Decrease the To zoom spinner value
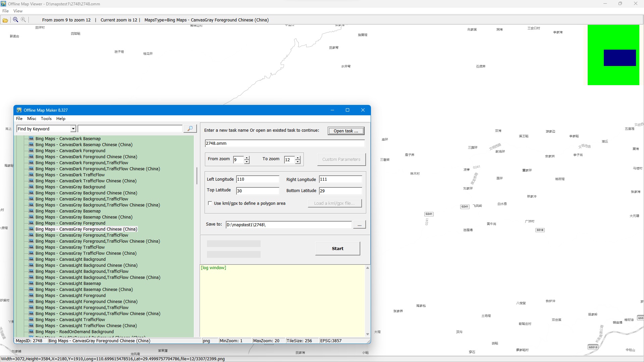The height and width of the screenshot is (362, 644). pyautogui.click(x=298, y=162)
